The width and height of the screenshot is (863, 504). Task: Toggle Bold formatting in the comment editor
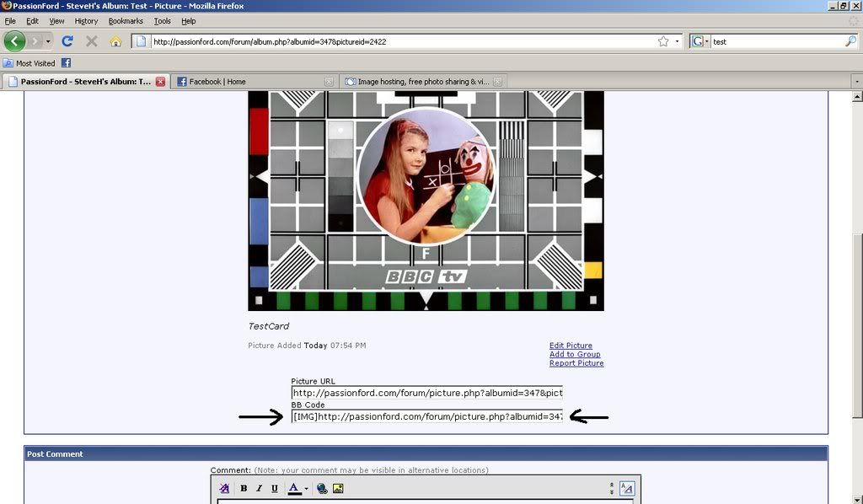[244, 488]
